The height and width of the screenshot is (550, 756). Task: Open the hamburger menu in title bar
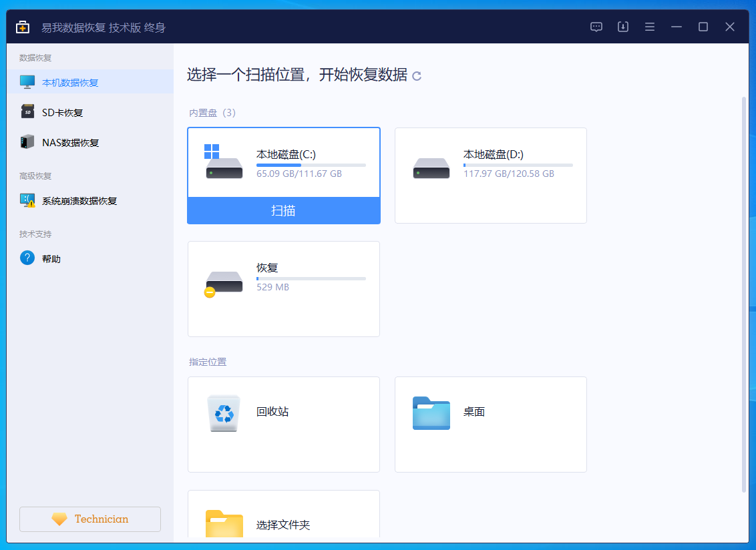pyautogui.click(x=650, y=27)
